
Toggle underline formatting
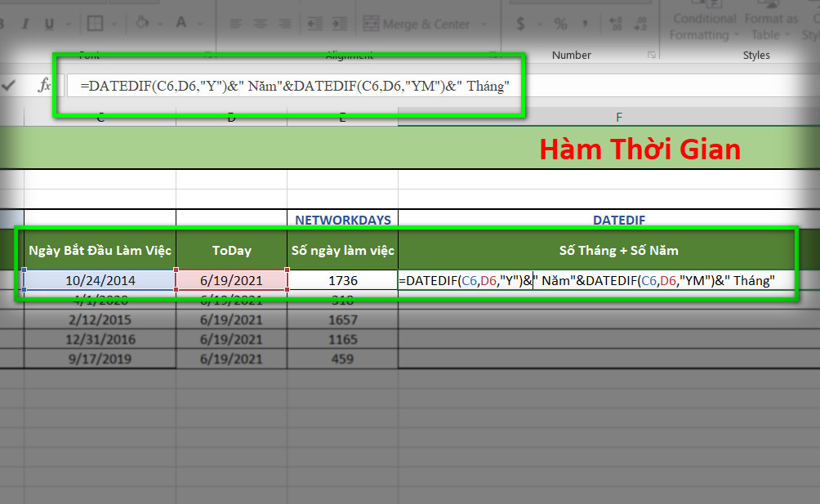pos(49,24)
